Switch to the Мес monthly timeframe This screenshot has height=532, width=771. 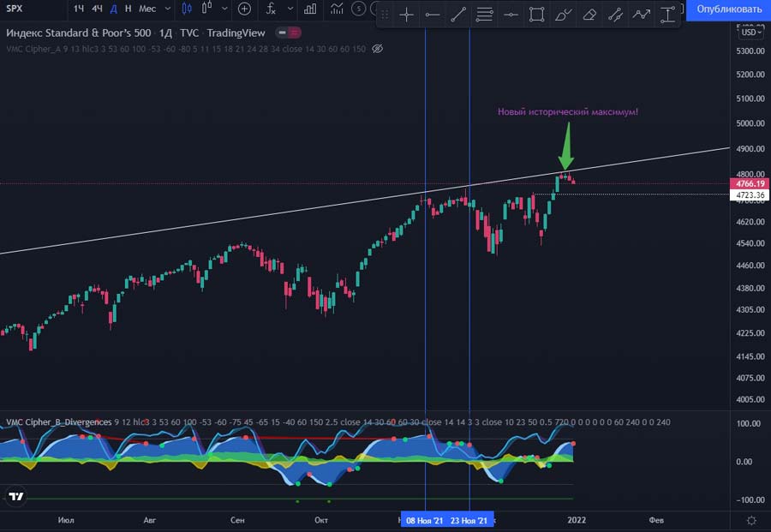147,9
